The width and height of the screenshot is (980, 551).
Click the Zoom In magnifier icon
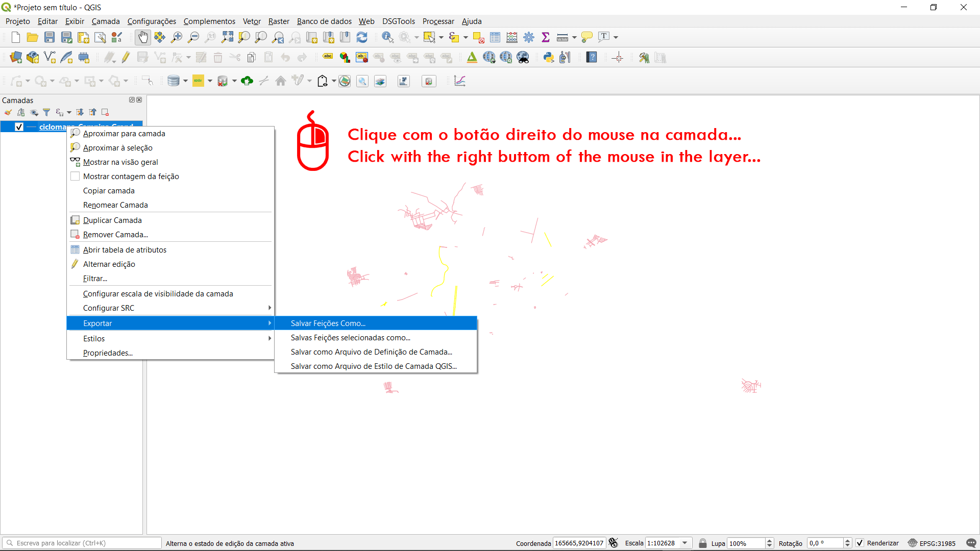[177, 37]
